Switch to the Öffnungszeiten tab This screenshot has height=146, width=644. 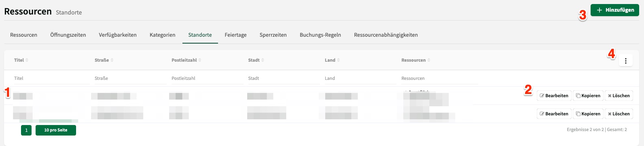tap(68, 35)
